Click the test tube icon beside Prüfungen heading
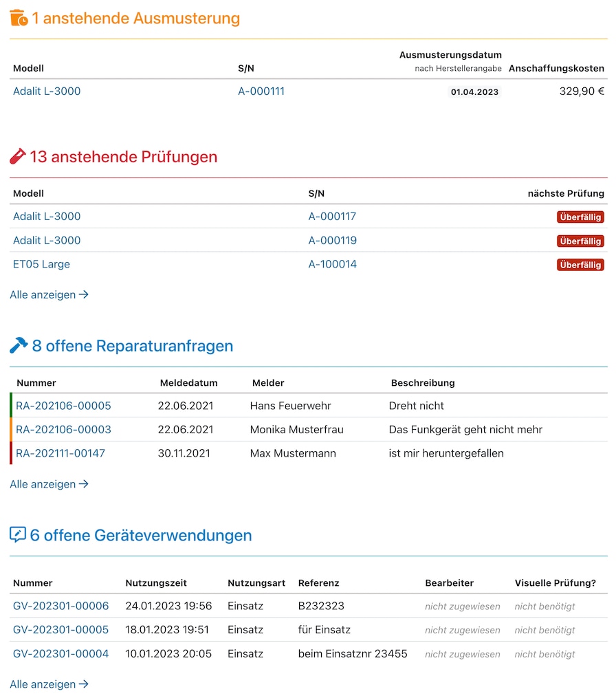Viewport: 616px width, 698px height. point(18,157)
